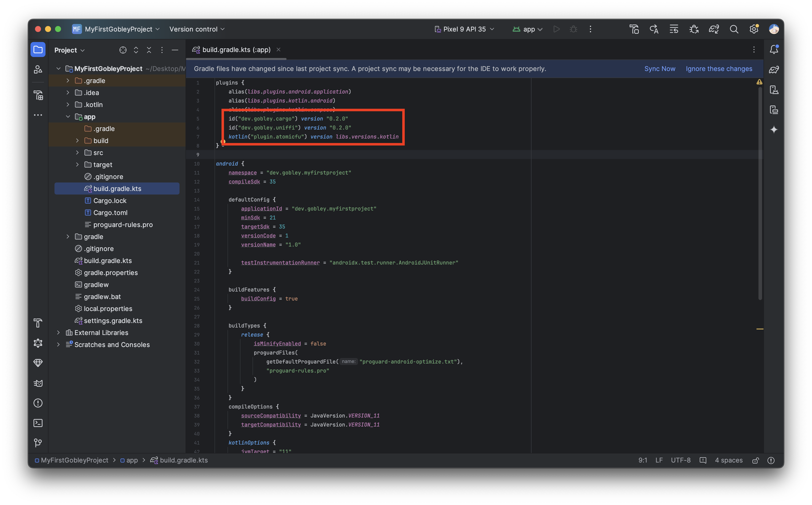Select settings.gradle.kts in the project tree

point(113,321)
